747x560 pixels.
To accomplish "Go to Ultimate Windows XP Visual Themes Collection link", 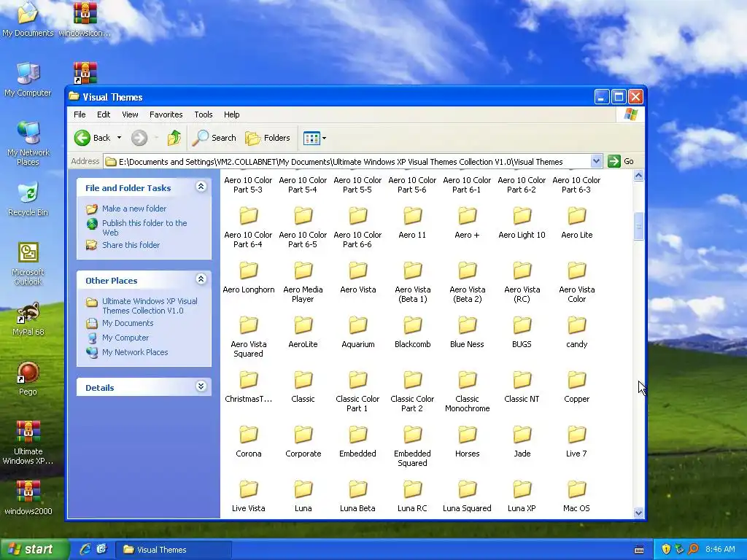I will click(150, 306).
